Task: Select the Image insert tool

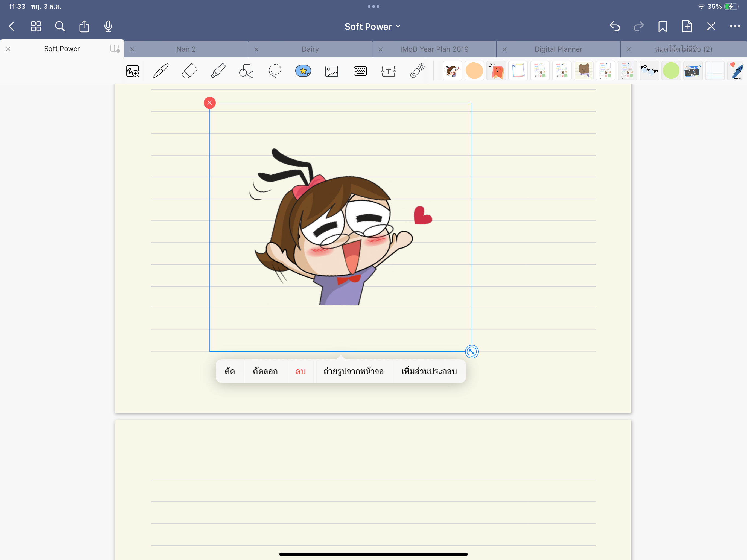Action: tap(332, 71)
